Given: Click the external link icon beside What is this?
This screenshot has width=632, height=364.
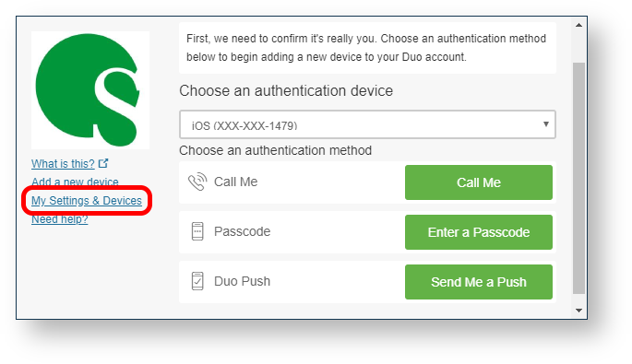Looking at the screenshot, I should pyautogui.click(x=103, y=163).
